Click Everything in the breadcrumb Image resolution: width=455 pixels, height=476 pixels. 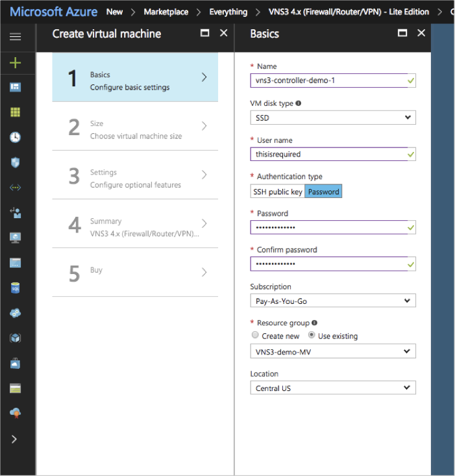point(228,12)
